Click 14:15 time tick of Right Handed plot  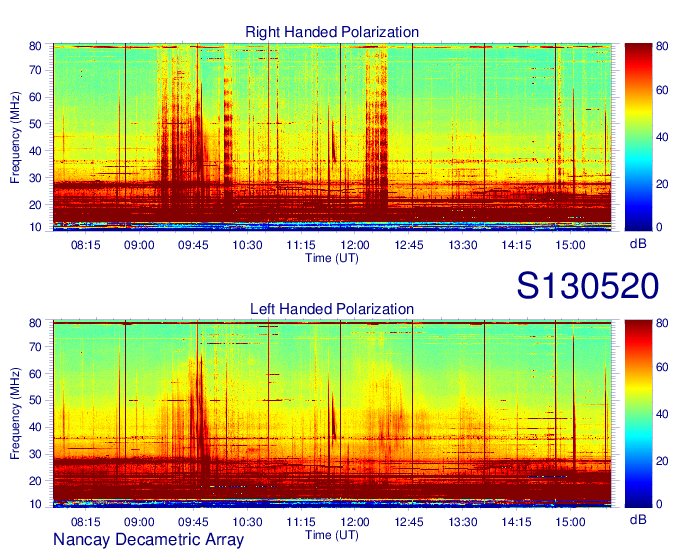(517, 245)
